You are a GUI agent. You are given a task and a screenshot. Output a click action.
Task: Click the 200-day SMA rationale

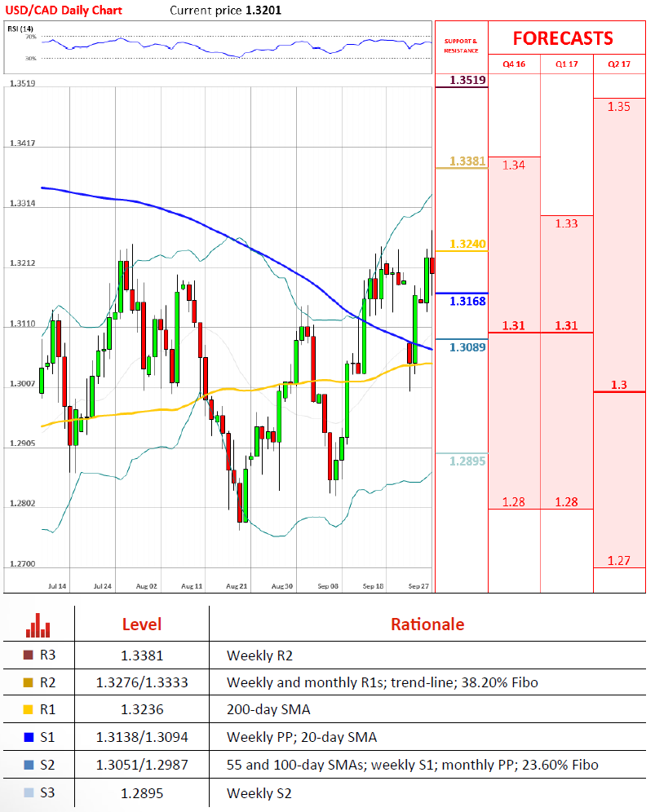pyautogui.click(x=268, y=709)
